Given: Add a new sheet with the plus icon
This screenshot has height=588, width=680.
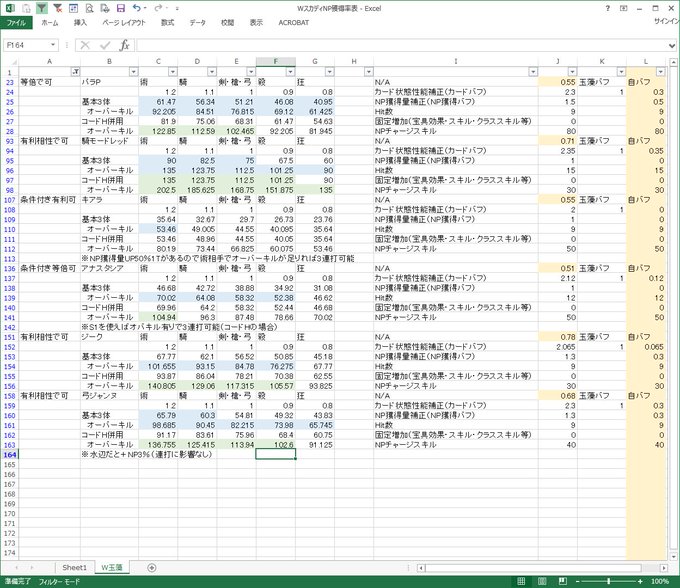Looking at the screenshot, I should tap(151, 568).
